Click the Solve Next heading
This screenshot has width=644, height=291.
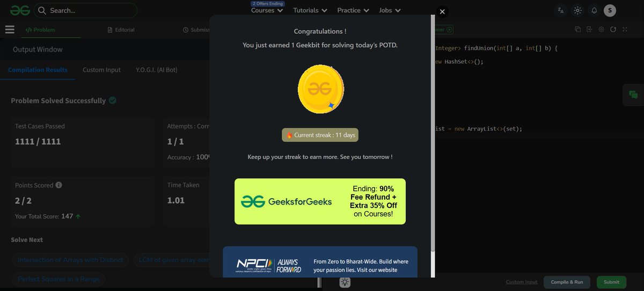(27, 239)
